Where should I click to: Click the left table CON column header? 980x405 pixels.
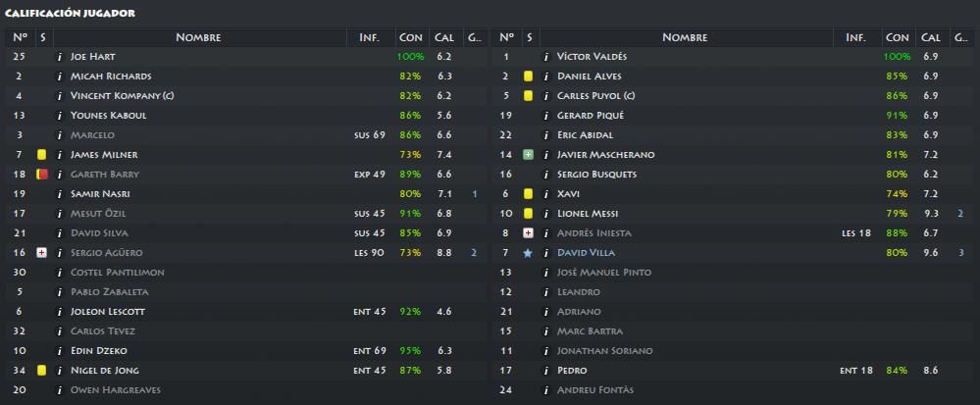(x=411, y=37)
